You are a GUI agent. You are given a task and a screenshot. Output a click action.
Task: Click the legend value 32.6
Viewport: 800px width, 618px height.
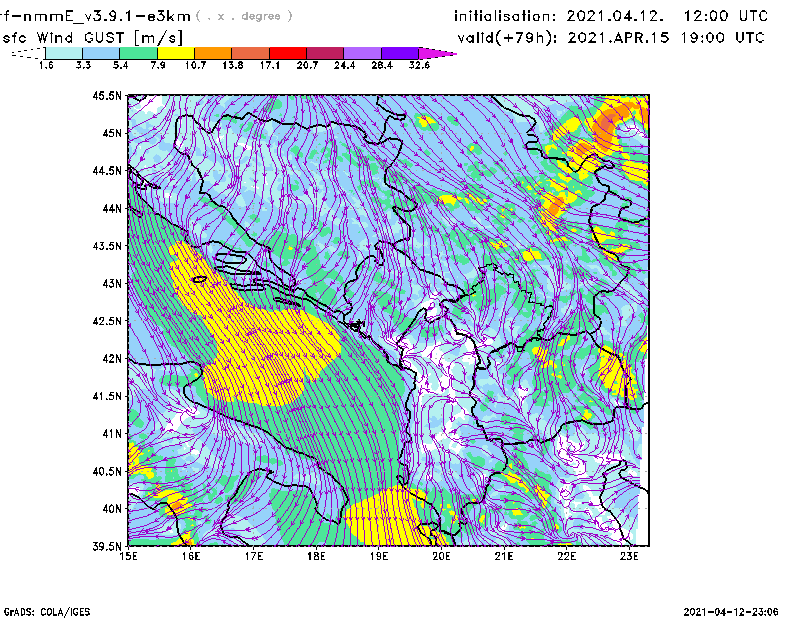419,65
